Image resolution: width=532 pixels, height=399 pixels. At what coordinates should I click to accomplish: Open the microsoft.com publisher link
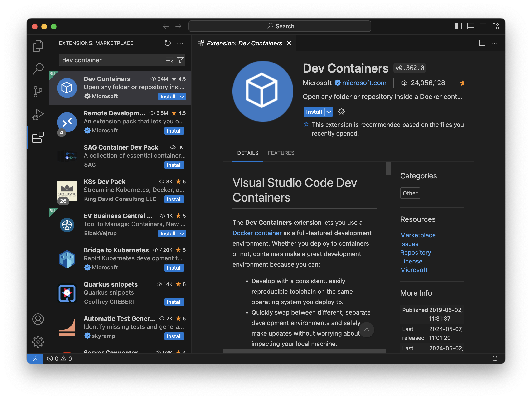pyautogui.click(x=364, y=83)
